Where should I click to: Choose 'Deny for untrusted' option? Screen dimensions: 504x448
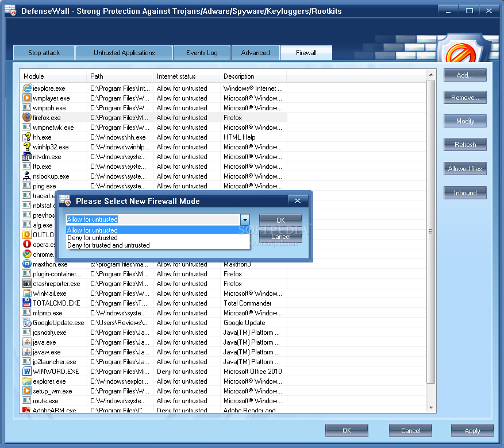[x=157, y=238]
